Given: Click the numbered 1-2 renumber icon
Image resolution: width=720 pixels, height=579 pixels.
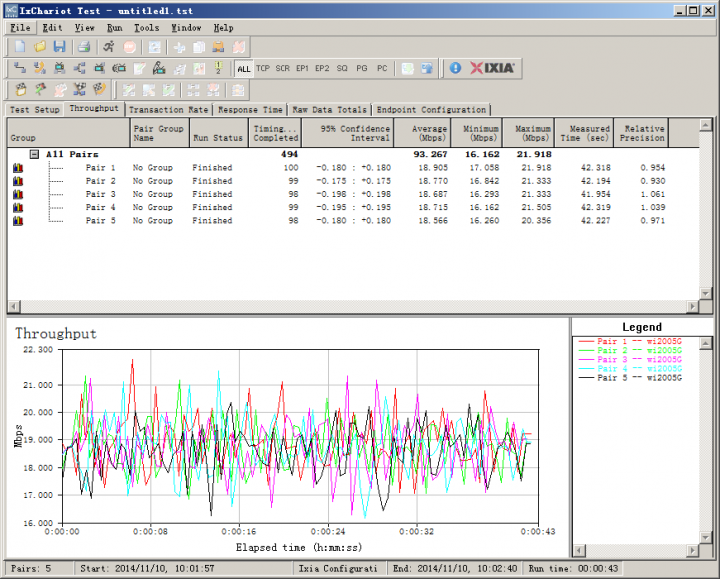Looking at the screenshot, I should tap(219, 68).
